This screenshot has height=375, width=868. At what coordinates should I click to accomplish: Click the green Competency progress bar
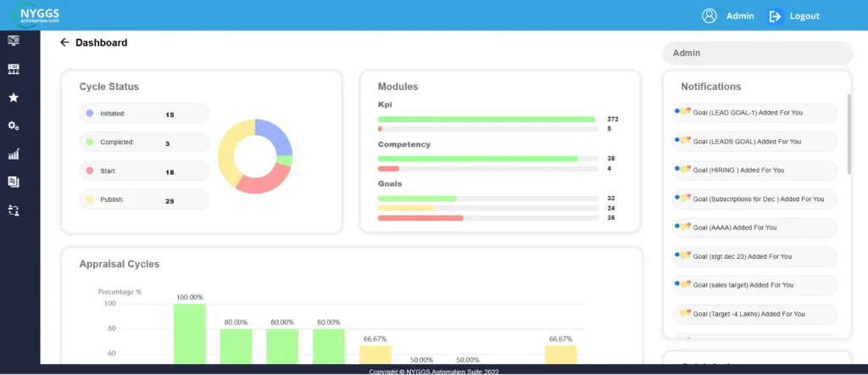pos(478,159)
